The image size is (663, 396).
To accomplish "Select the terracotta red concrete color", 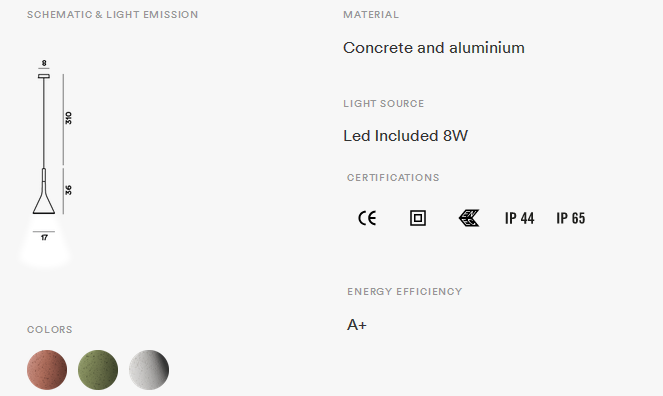I will [x=47, y=370].
